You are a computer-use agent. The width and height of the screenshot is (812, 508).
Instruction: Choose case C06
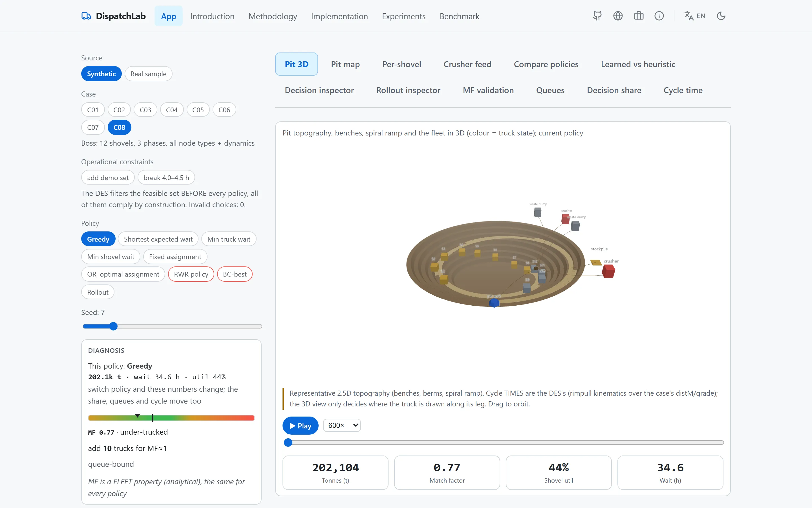click(x=224, y=110)
